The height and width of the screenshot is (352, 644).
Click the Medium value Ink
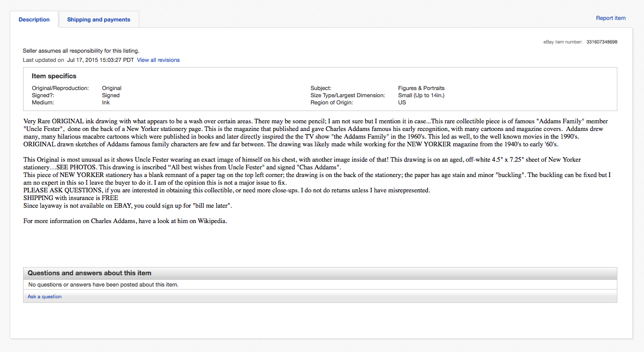[106, 102]
